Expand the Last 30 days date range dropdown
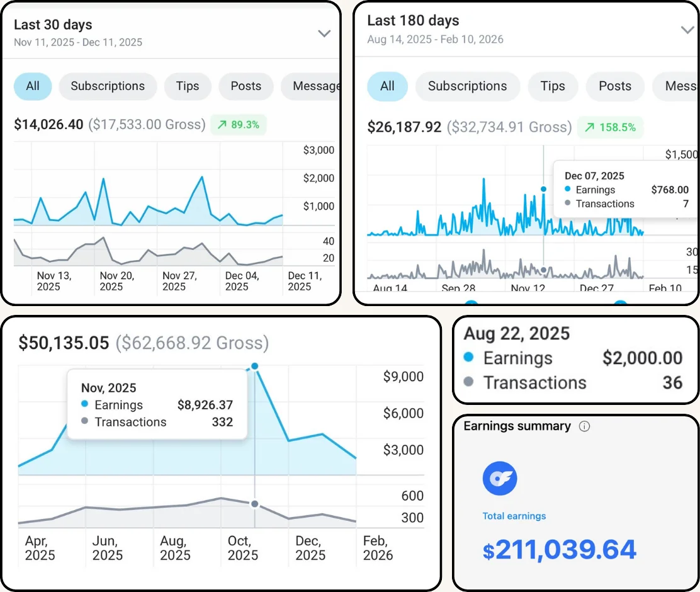This screenshot has height=592, width=700. click(x=324, y=33)
